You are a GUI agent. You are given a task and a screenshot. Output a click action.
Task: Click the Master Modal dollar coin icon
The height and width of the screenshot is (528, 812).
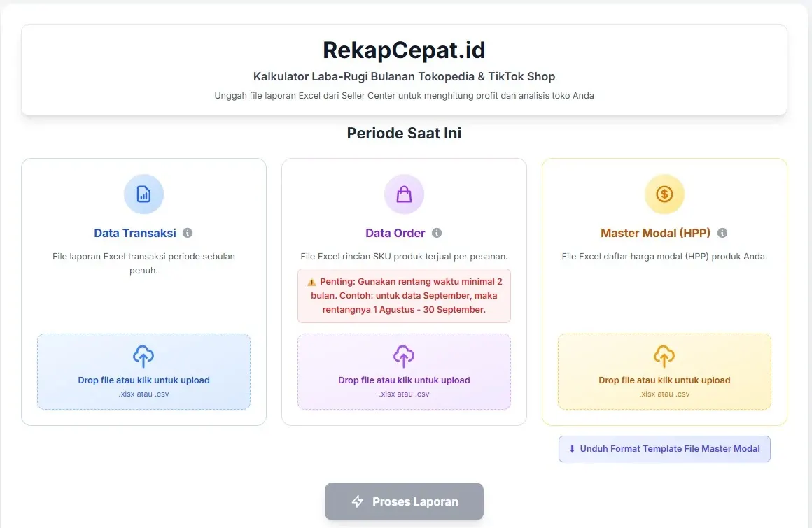[x=664, y=194]
